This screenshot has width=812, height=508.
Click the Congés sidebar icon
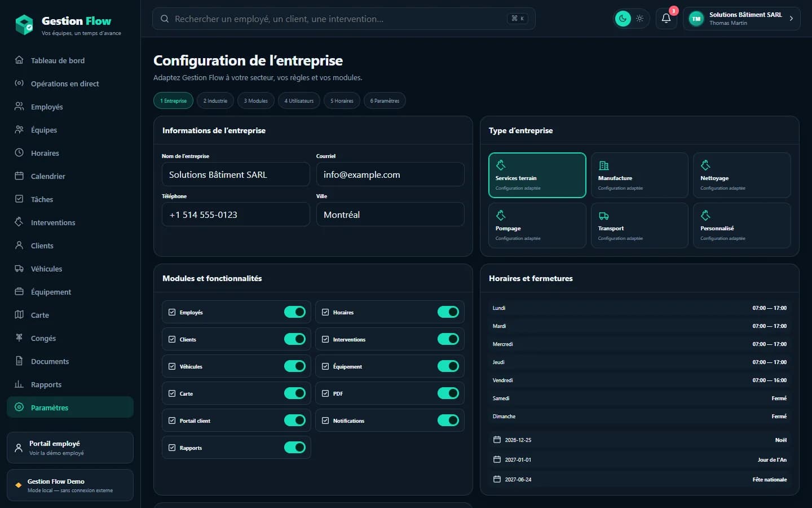click(x=19, y=338)
